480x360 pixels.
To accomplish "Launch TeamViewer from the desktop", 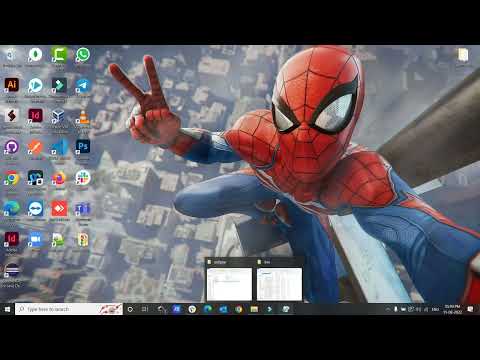I will click(x=35, y=209).
